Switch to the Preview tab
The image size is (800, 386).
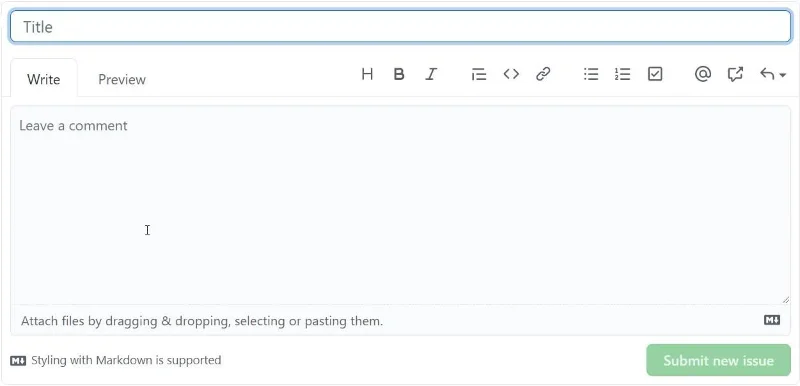(x=122, y=79)
